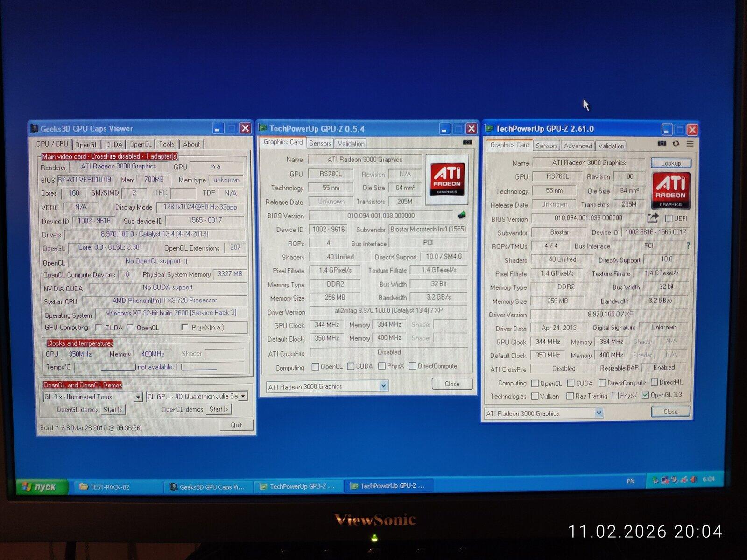Click the taskbar clock showing 6:04
This screenshot has height=560, width=747.
(x=708, y=479)
